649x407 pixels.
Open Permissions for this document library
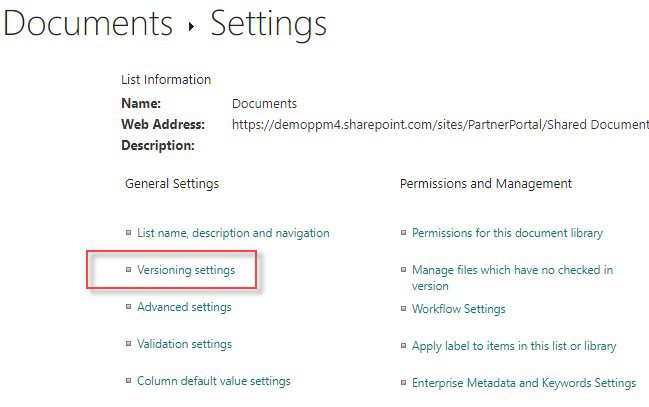pyautogui.click(x=507, y=233)
